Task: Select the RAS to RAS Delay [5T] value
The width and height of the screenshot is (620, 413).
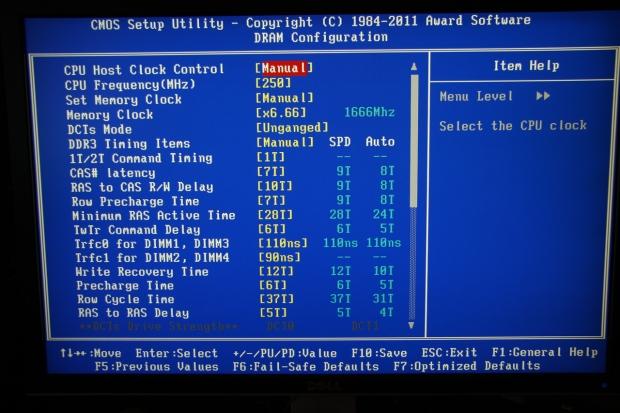Action: (x=273, y=313)
